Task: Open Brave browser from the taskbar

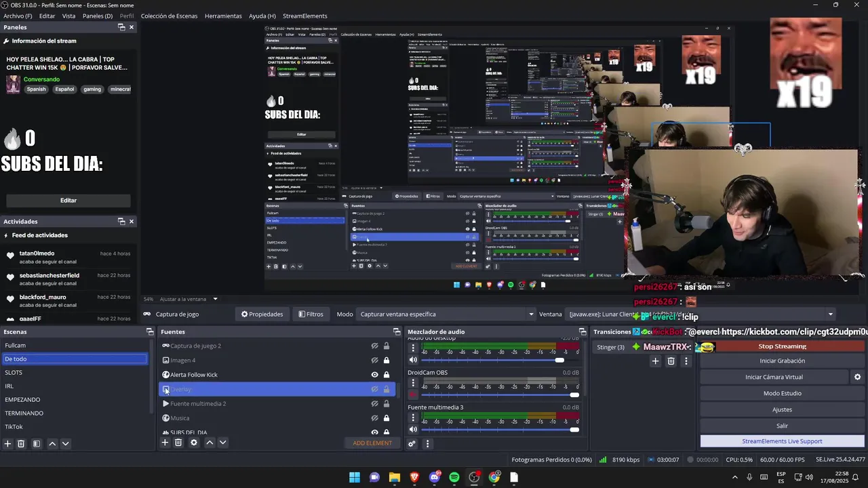Action: coord(414,477)
